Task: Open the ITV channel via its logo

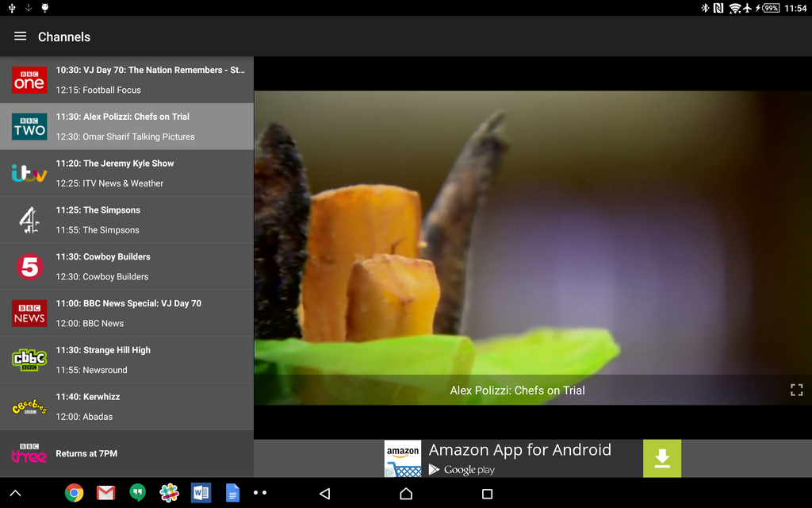Action: coord(29,173)
